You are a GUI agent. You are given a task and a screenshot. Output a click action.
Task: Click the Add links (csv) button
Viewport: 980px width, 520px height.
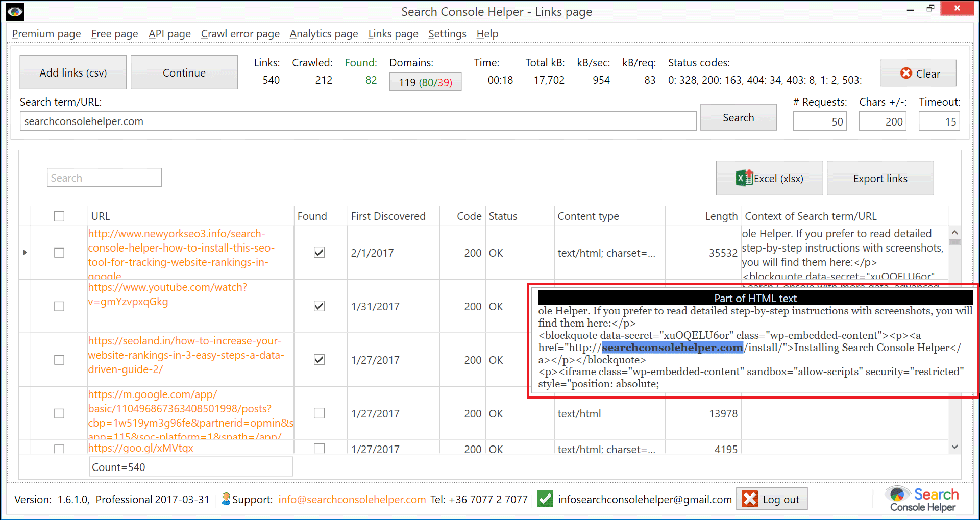tap(73, 72)
